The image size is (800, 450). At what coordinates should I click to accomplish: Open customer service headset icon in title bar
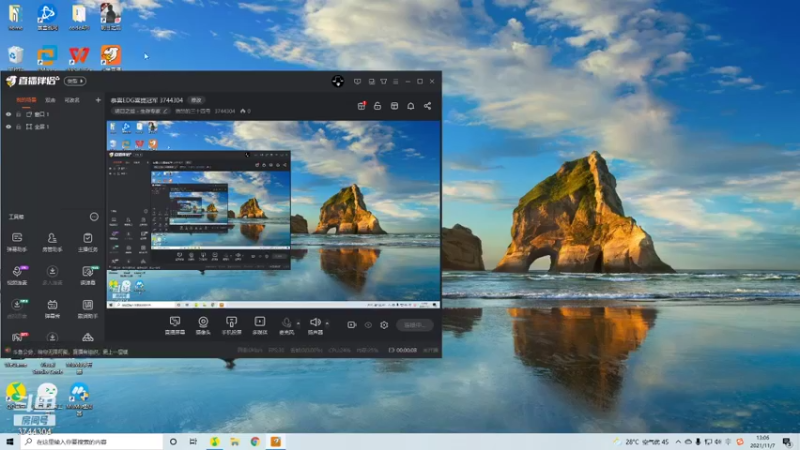tap(338, 81)
